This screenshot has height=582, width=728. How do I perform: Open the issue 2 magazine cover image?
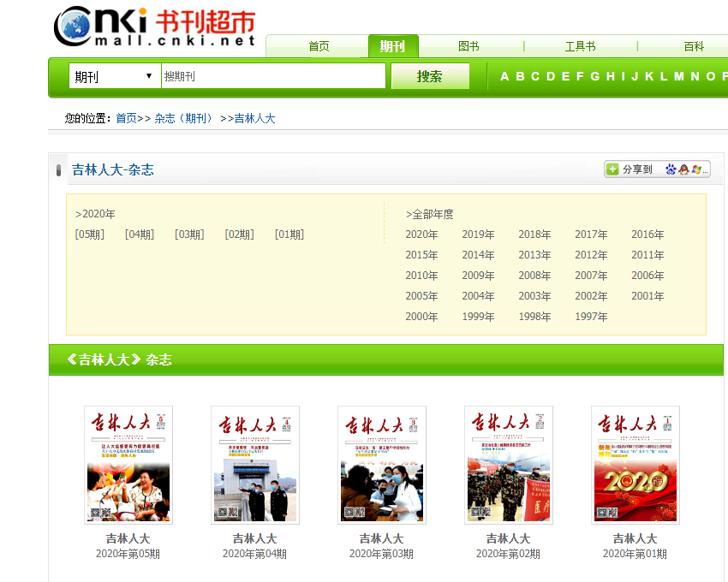(509, 465)
